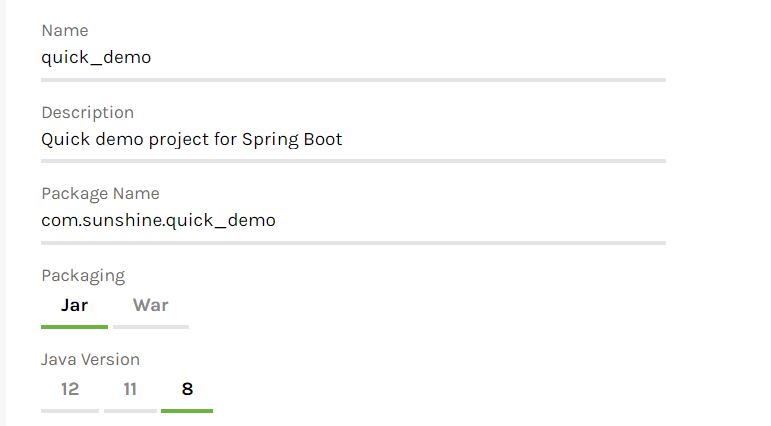
Task: Pick Java version 8
Action: click(x=187, y=389)
